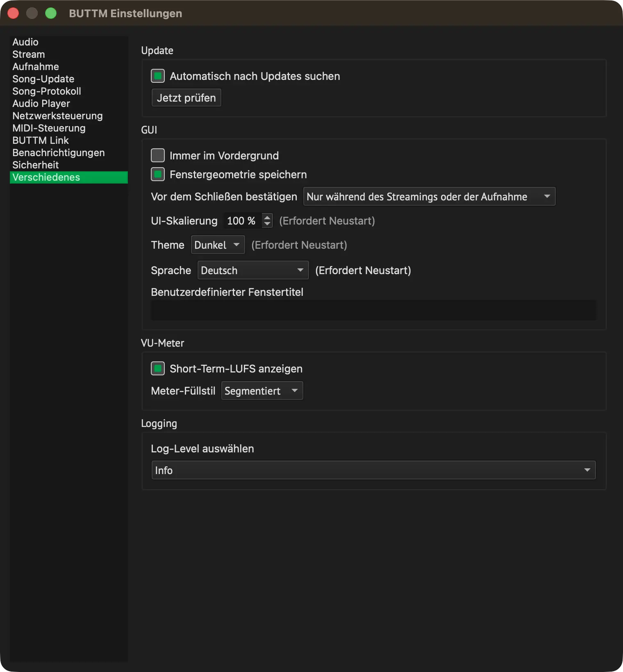Select Stream in the settings sidebar
This screenshot has width=623, height=672.
69,54
